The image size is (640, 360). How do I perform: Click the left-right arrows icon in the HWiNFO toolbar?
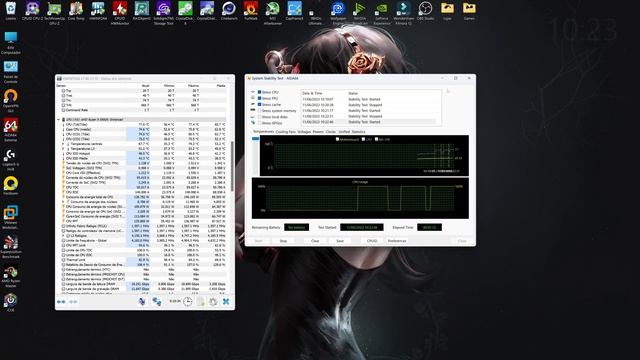point(61,302)
